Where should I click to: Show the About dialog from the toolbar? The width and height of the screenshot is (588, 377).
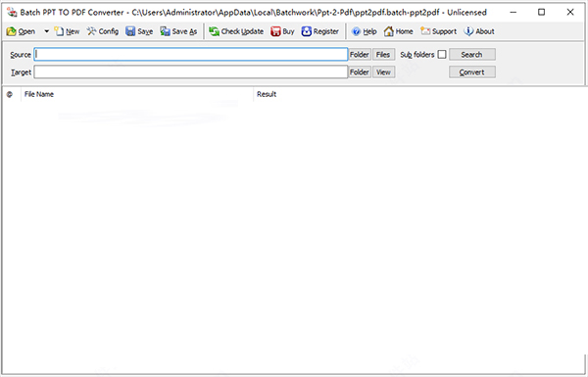click(x=479, y=31)
